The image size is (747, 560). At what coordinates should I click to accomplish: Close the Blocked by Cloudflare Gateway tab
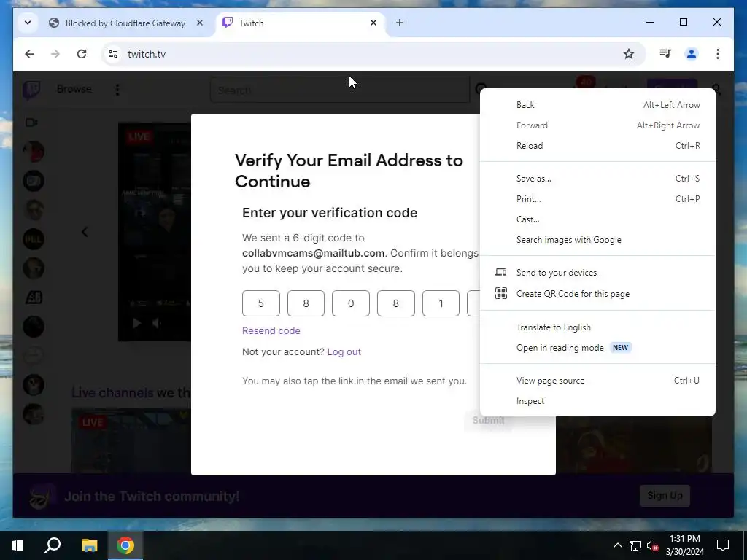click(x=200, y=23)
